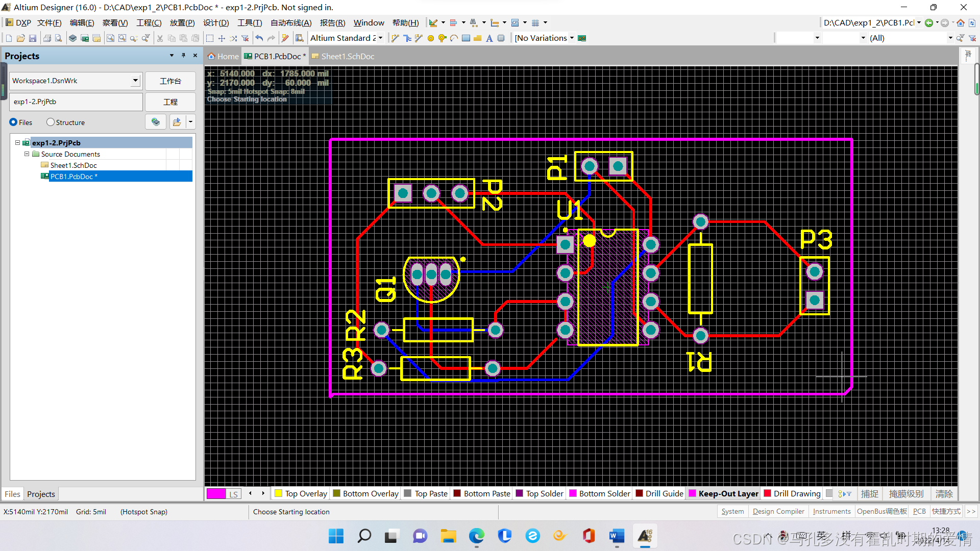Select the Place Fill rectangle tool

(x=466, y=38)
